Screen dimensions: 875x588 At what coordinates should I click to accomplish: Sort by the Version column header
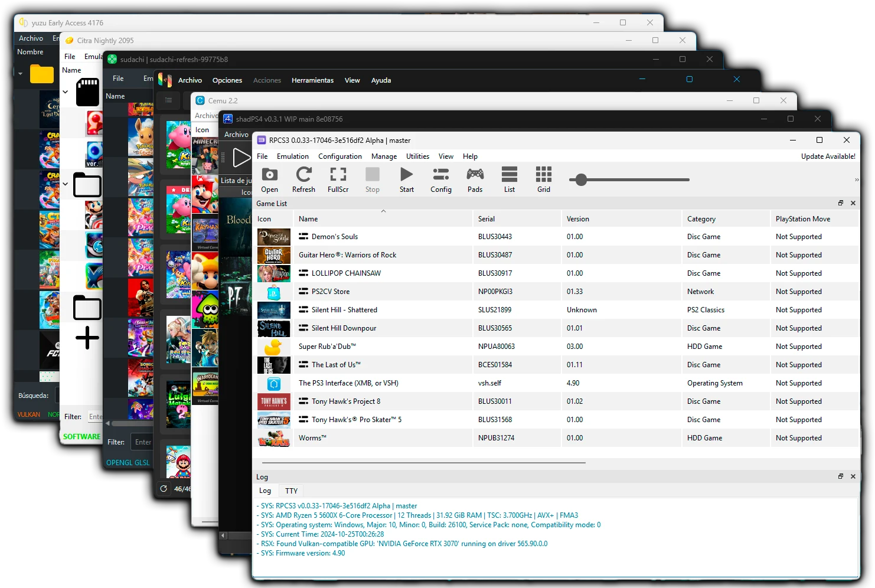[x=621, y=219]
